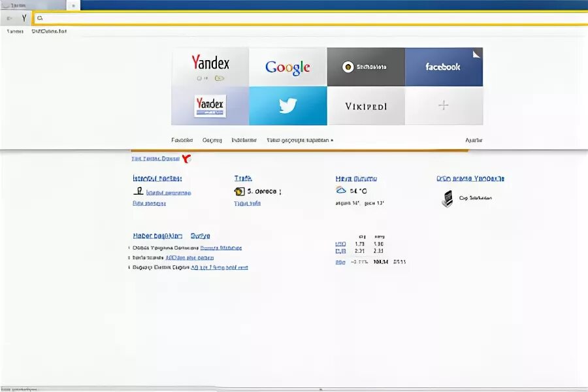588x392 pixels.
Task: Click the magnifier icon inside the address bar
Action: click(40, 18)
